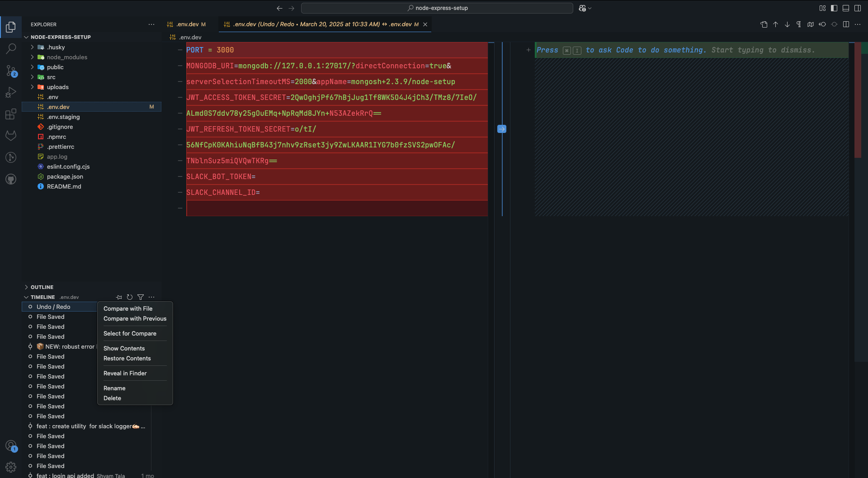The width and height of the screenshot is (868, 478).
Task: Open the Accounts menu icon
Action: point(11,445)
